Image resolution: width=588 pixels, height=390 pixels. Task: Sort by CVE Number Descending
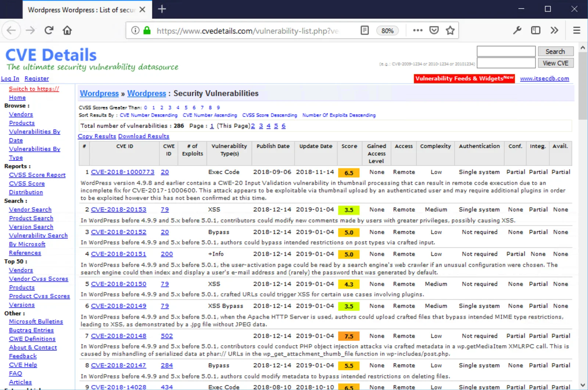click(x=148, y=115)
